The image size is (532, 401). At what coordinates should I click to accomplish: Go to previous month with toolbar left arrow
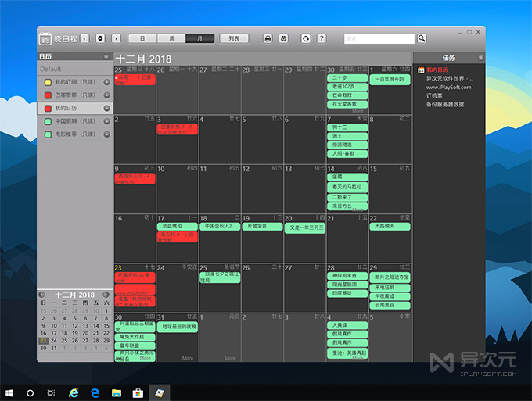[84, 38]
